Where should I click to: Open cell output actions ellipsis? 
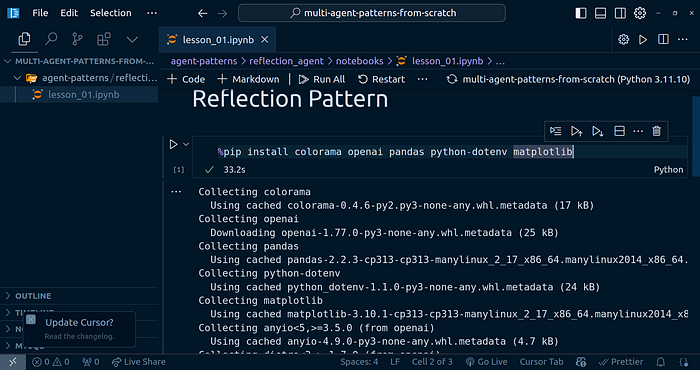coord(176,192)
